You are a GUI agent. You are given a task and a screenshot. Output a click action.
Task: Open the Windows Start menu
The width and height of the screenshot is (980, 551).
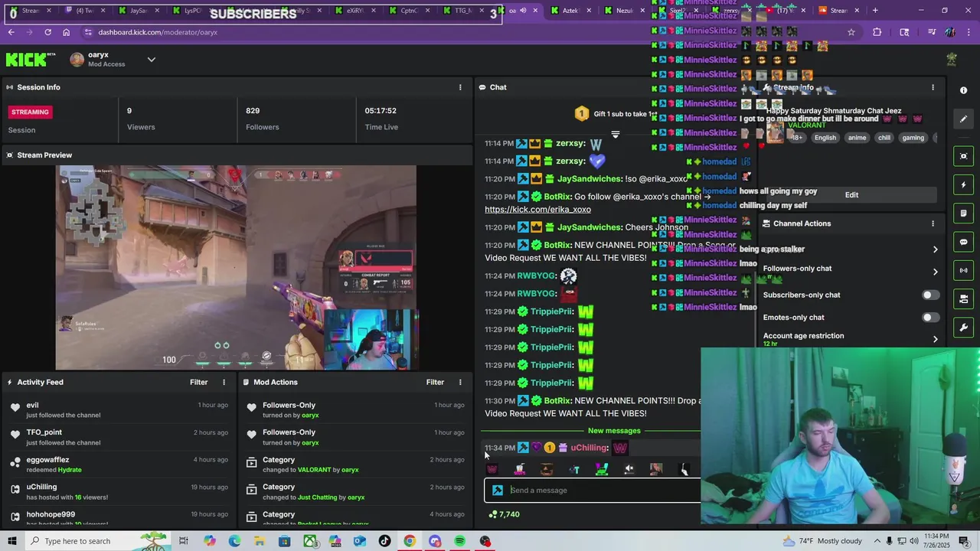pos(11,541)
